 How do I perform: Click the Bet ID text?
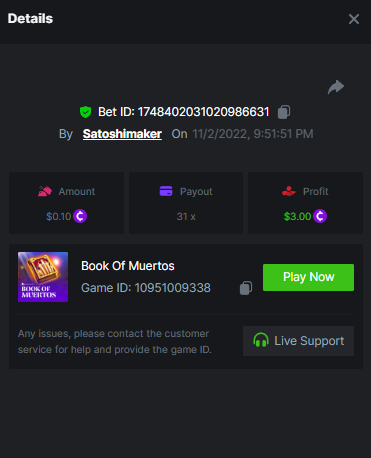184,112
